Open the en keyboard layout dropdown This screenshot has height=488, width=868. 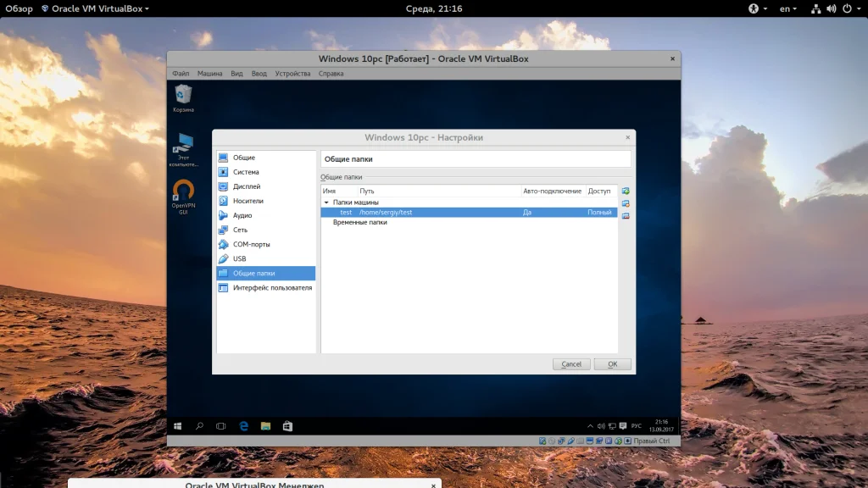pos(787,8)
